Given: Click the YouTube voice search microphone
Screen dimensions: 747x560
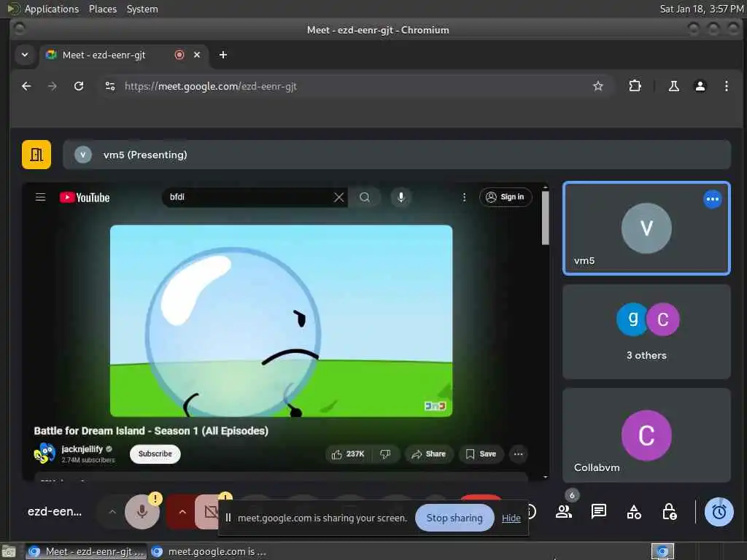Looking at the screenshot, I should [401, 197].
